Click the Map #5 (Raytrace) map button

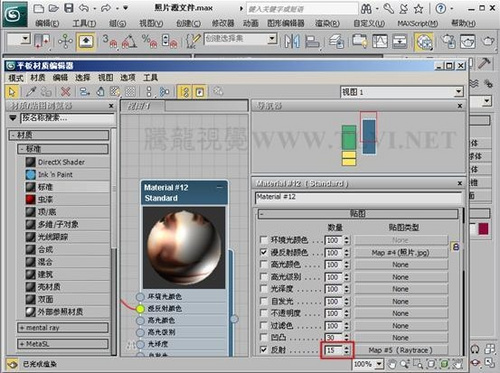click(x=401, y=350)
